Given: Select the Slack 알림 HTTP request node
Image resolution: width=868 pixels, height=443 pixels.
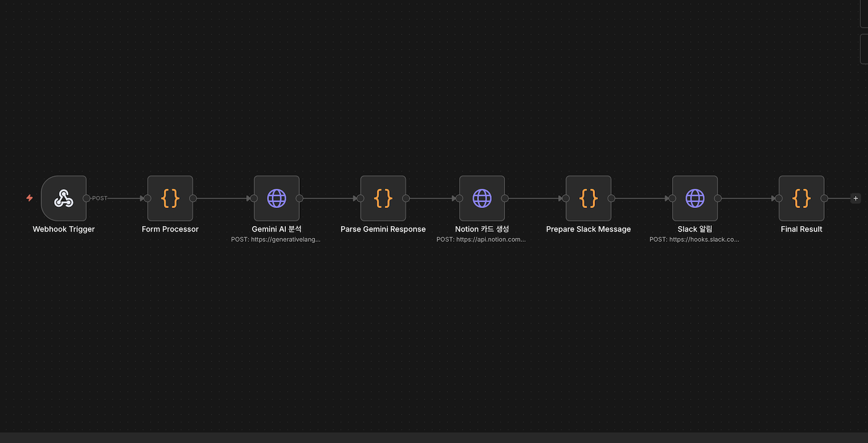Looking at the screenshot, I should tap(695, 198).
